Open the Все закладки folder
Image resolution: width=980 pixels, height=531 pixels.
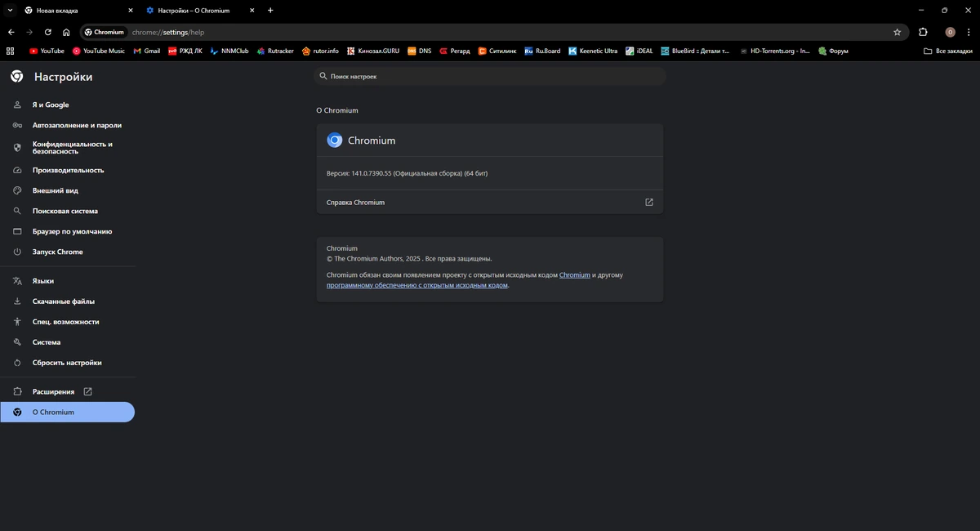point(948,51)
